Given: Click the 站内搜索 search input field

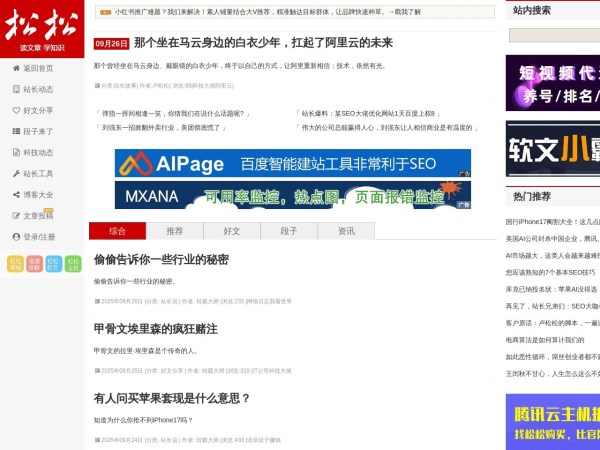Looking at the screenshot, I should [555, 35].
